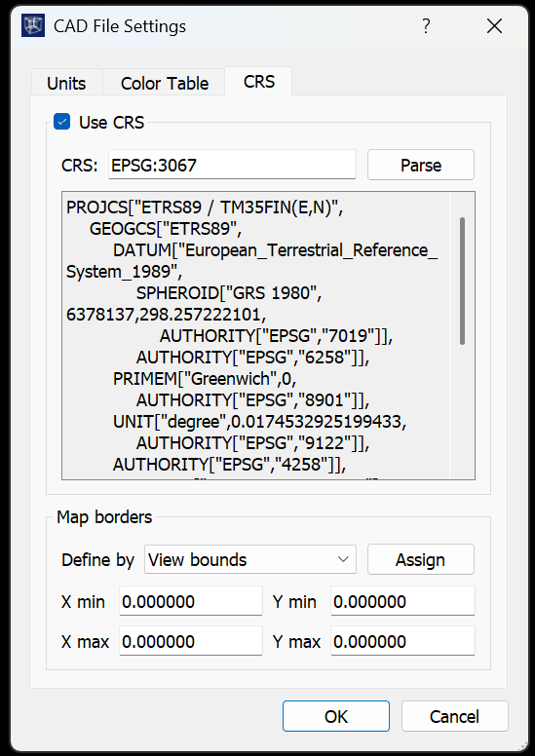Select the CRS tab
535x756 pixels.
point(259,82)
